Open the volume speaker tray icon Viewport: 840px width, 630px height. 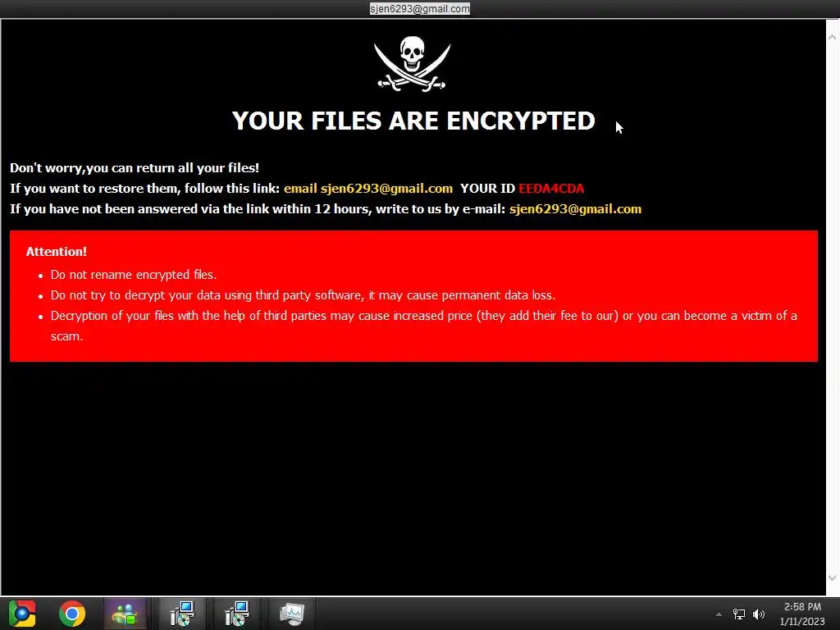point(759,614)
